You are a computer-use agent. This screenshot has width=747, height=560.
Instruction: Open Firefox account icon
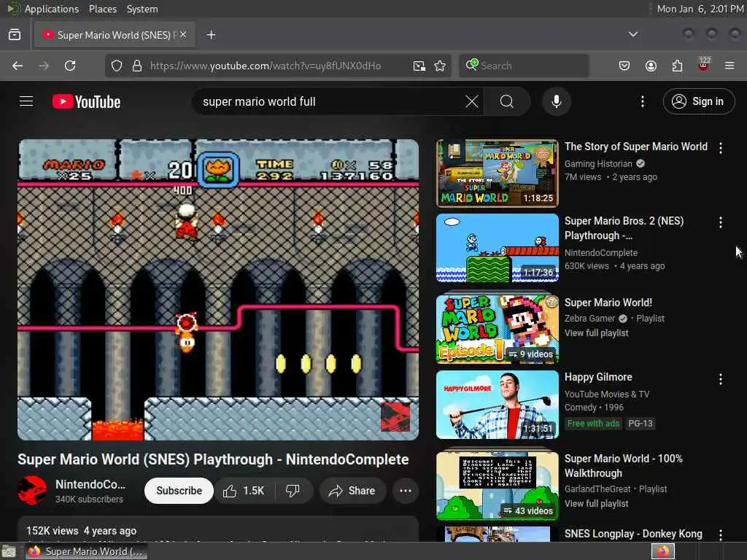[x=651, y=66]
